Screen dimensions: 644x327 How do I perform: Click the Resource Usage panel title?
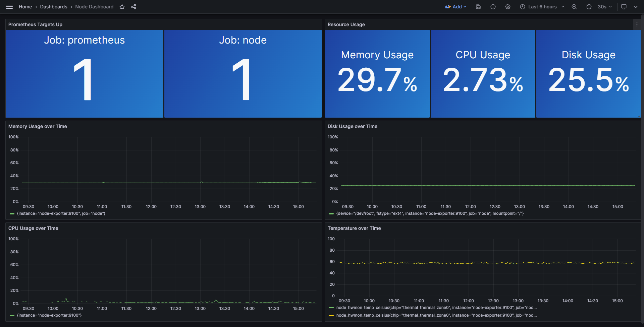[x=346, y=24]
